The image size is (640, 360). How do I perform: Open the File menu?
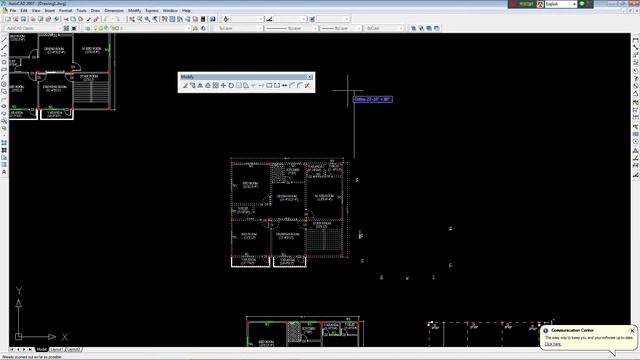click(13, 11)
